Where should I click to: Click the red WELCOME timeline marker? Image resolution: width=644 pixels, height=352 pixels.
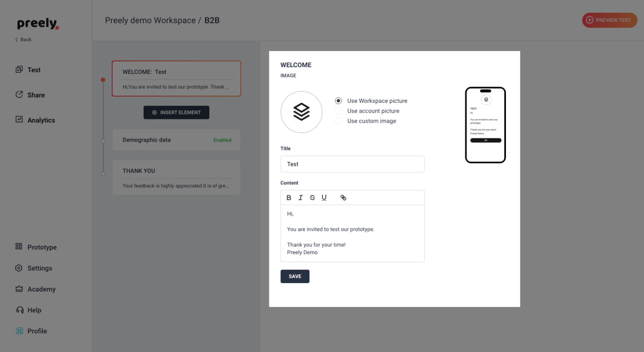[103, 79]
